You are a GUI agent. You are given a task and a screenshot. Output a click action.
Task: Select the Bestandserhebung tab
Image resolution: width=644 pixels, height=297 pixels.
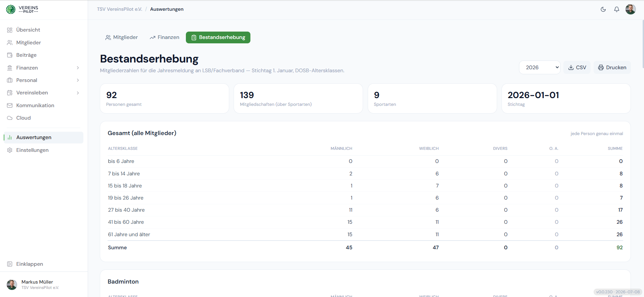point(218,37)
